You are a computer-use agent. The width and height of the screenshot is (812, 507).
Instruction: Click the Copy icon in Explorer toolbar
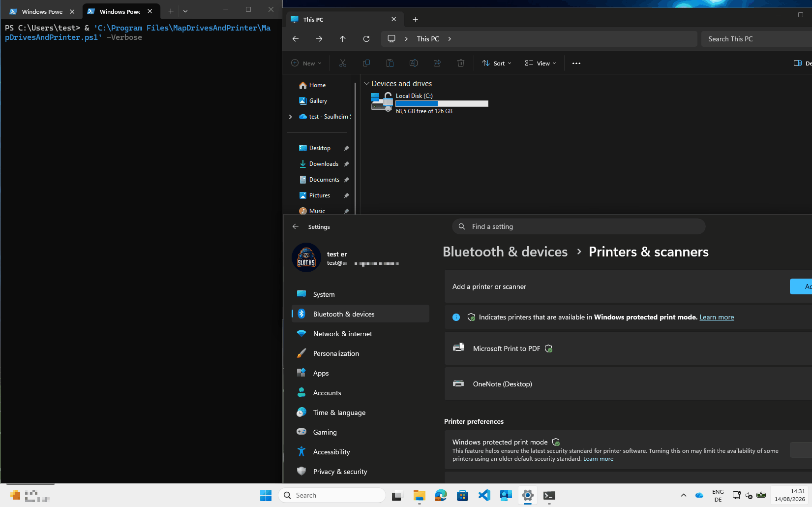click(366, 63)
